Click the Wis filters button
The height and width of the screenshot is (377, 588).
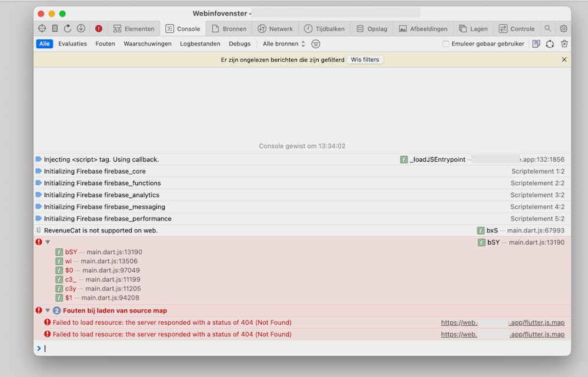pos(365,59)
